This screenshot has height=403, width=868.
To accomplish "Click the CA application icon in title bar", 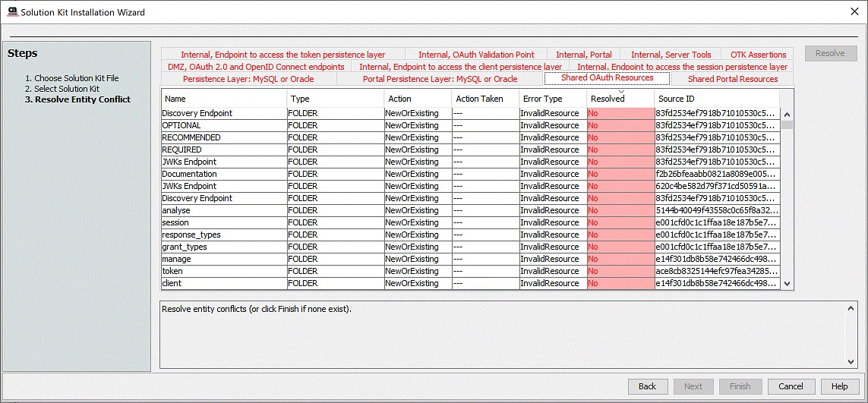I will pyautogui.click(x=11, y=11).
